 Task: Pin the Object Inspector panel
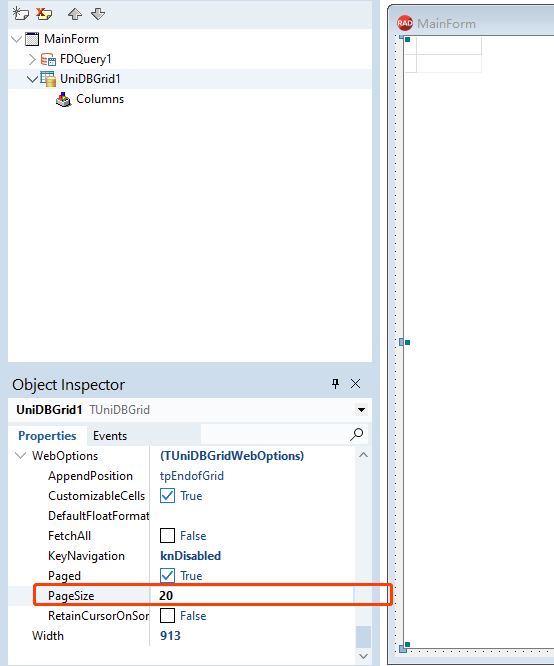tap(335, 384)
